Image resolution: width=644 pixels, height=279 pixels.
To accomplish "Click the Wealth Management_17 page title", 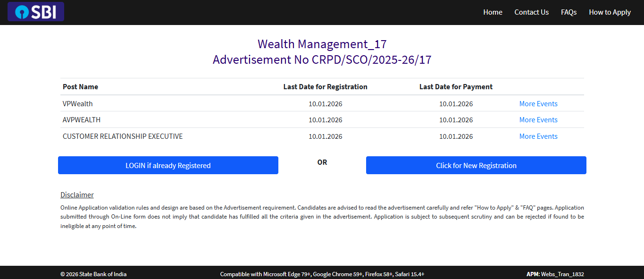I will (x=322, y=44).
